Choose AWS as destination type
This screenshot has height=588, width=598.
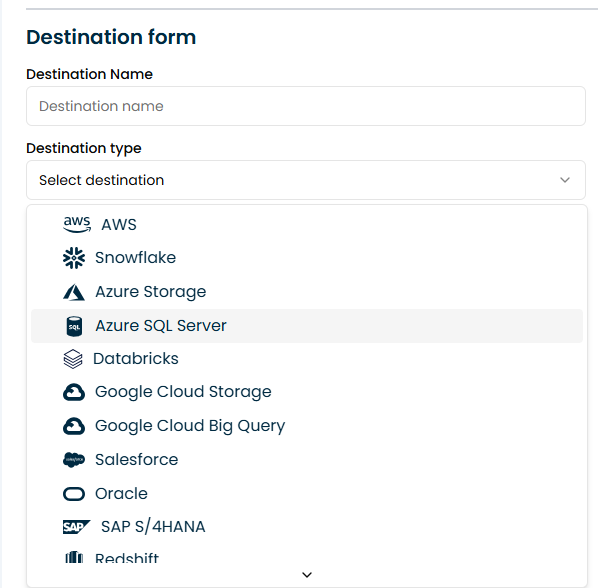click(307, 224)
